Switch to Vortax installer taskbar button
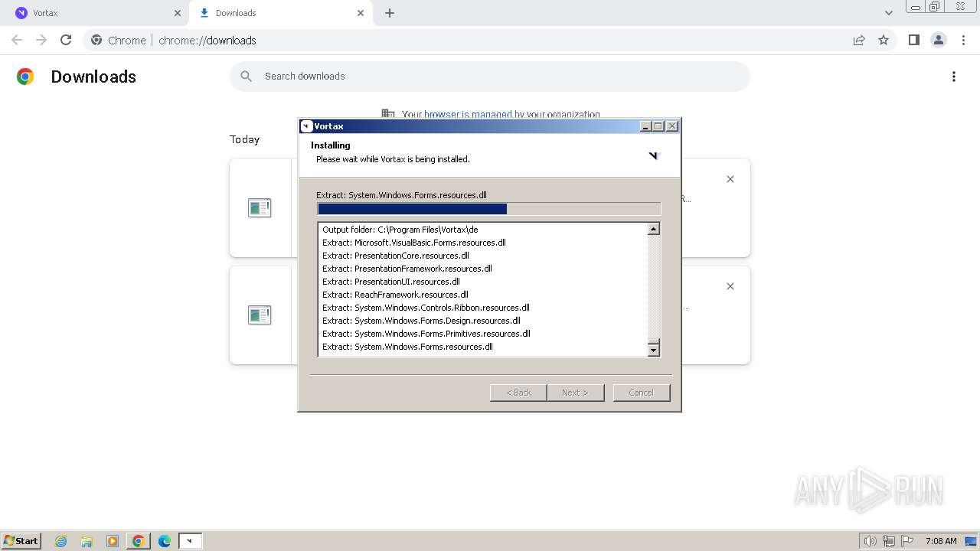Image resolution: width=980 pixels, height=551 pixels. 190,541
